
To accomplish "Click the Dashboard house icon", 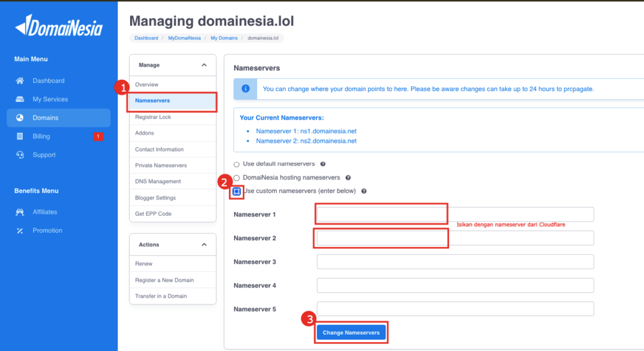I will [19, 81].
